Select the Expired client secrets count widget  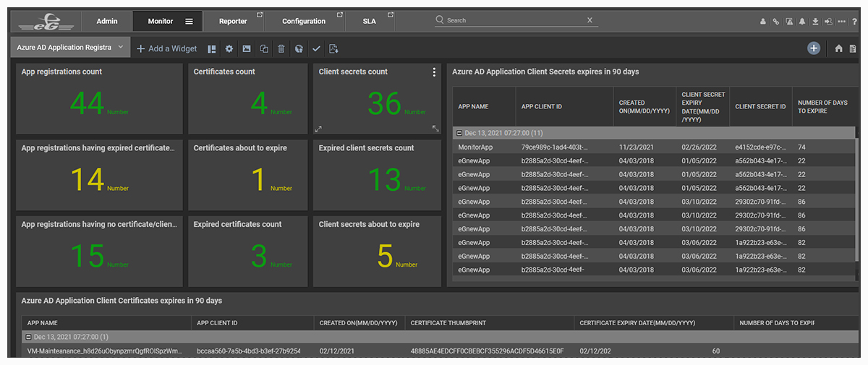[377, 175]
